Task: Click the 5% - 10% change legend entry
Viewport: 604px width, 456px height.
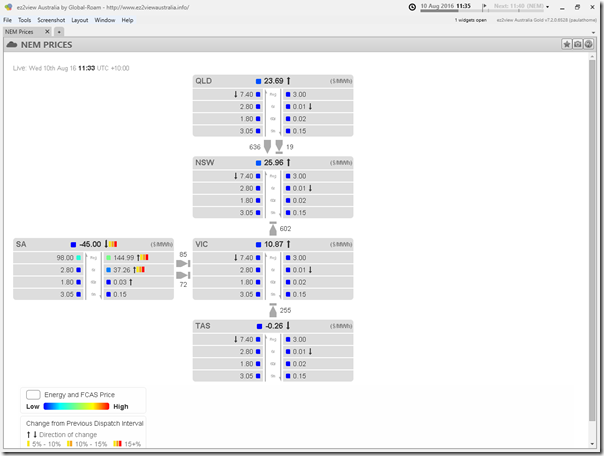Action: click(x=44, y=444)
